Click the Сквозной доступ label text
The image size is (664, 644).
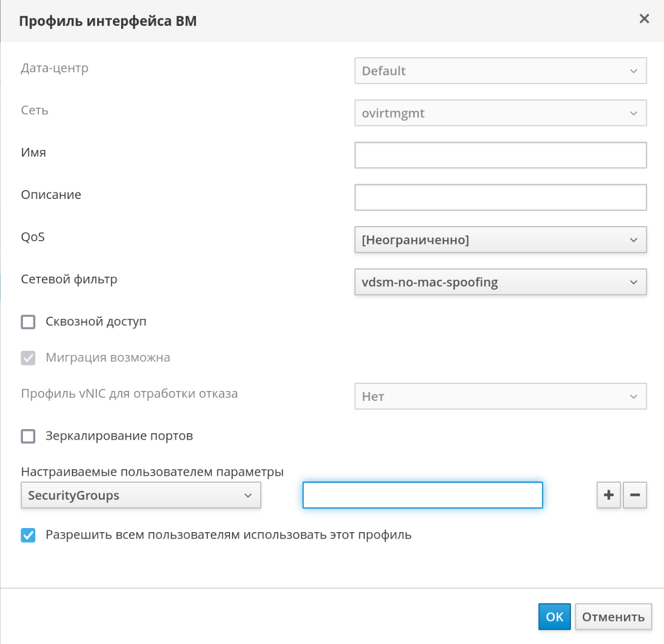point(96,322)
